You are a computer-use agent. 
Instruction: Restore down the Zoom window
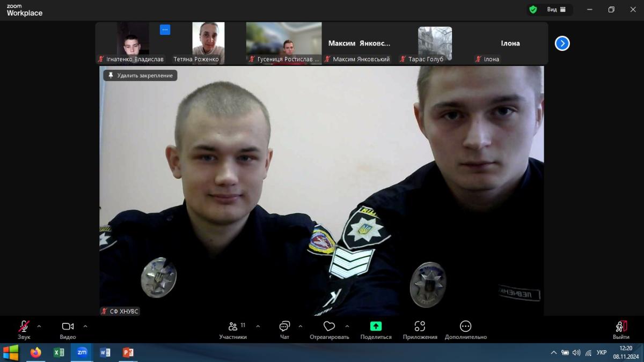coord(611,10)
